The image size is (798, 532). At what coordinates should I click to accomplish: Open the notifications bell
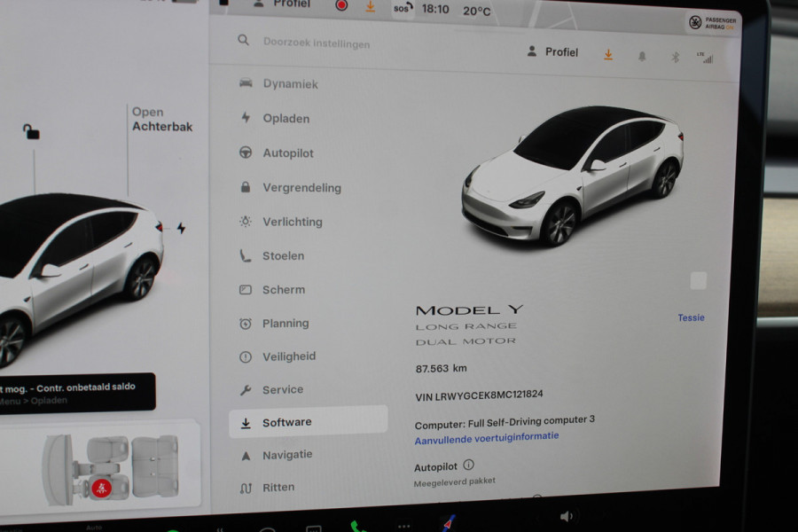[642, 55]
